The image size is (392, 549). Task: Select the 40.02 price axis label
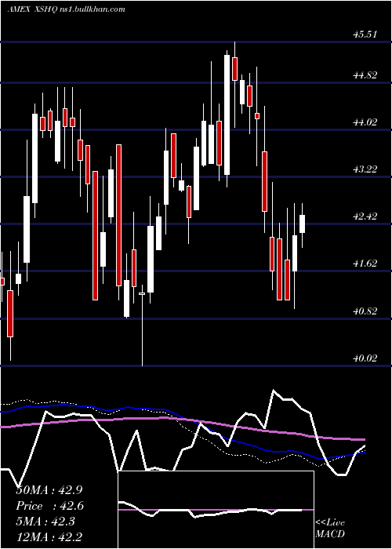tap(365, 358)
